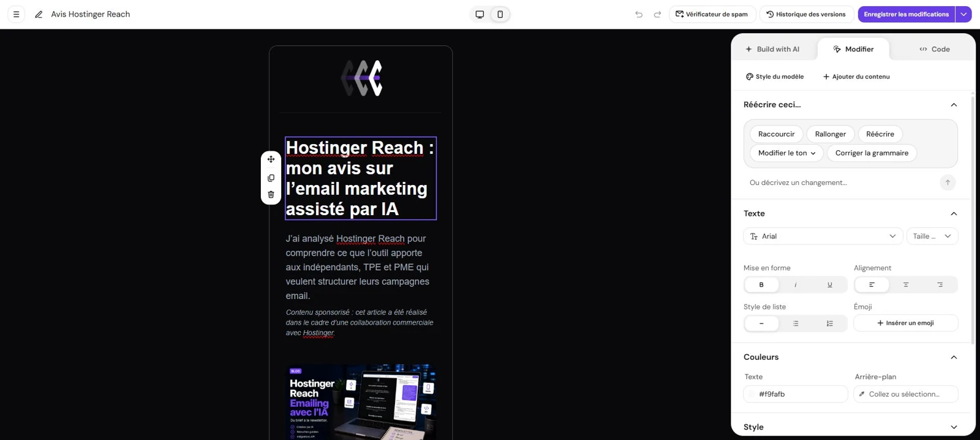980x440 pixels.
Task: Collapse the Couleurs section
Action: coord(954,357)
